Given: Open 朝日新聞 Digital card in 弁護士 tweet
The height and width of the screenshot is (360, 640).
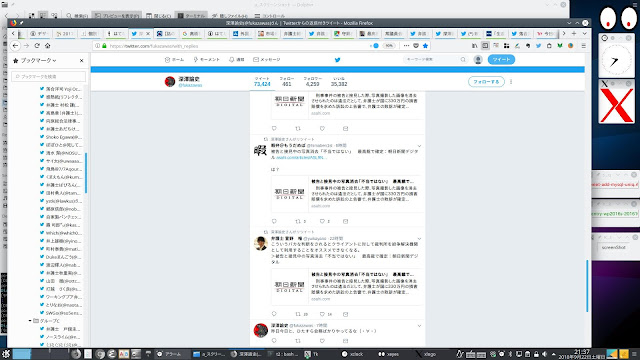Looking at the screenshot, I should [x=347, y=287].
